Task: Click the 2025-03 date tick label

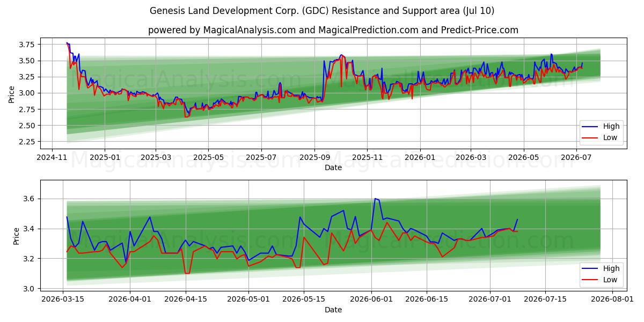Action: click(156, 158)
